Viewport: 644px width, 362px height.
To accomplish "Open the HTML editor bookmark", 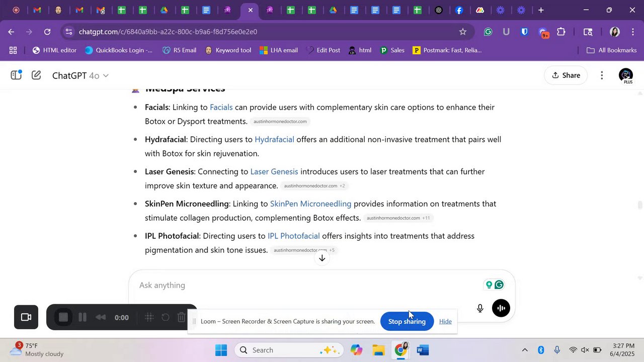I will 54,50.
